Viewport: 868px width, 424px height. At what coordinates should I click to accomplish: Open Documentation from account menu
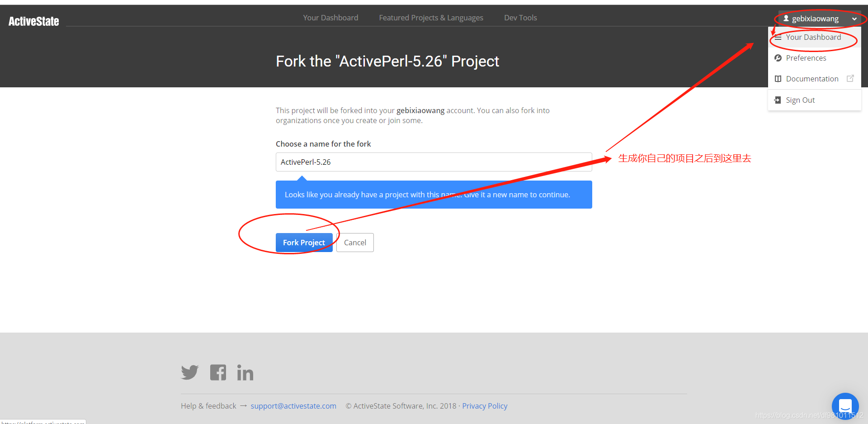coord(814,79)
